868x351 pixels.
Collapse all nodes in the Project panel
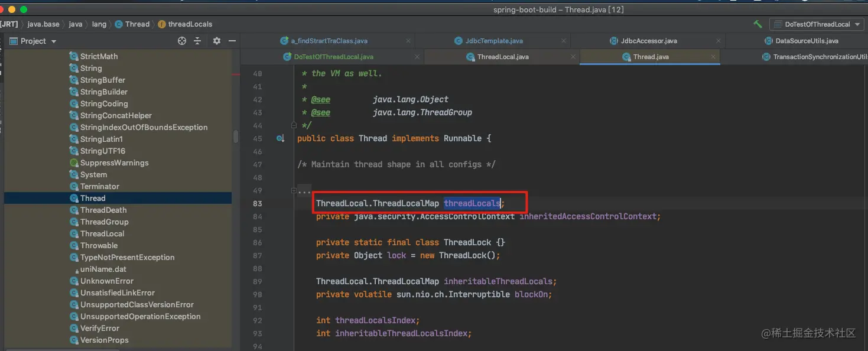197,41
